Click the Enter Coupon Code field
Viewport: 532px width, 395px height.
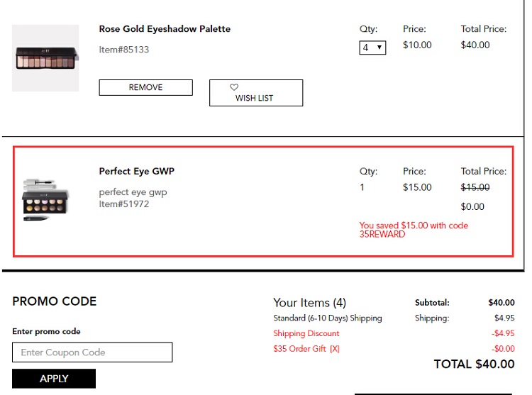[x=92, y=352]
